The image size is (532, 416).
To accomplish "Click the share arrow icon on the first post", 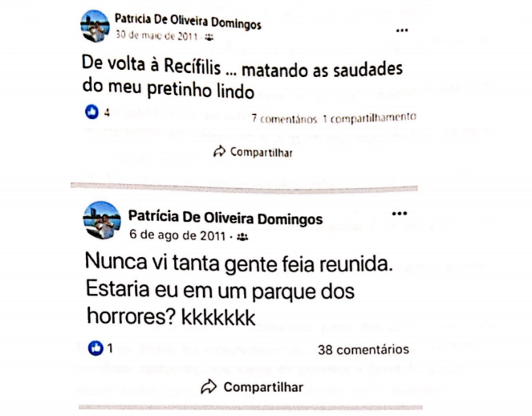I will point(219,152).
